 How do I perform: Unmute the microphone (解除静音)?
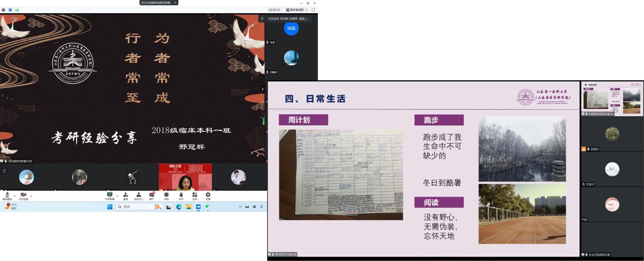coord(7,196)
